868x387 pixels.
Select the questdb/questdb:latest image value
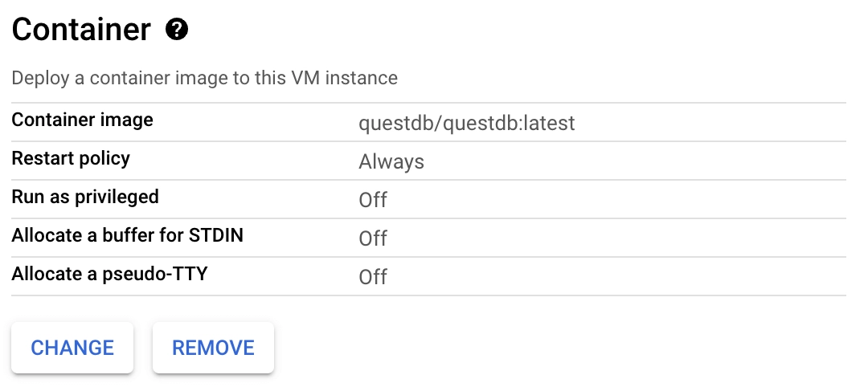[x=466, y=124]
